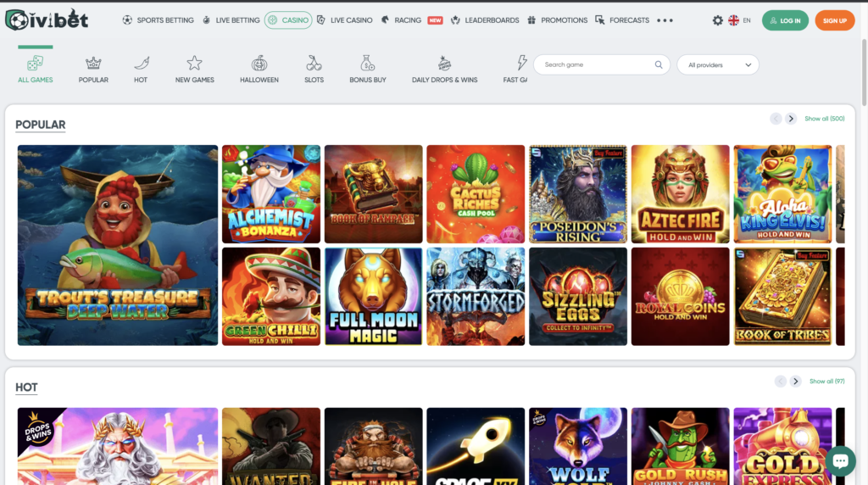Select the Halloween pumpkin icon
Image resolution: width=868 pixels, height=485 pixels.
[259, 63]
